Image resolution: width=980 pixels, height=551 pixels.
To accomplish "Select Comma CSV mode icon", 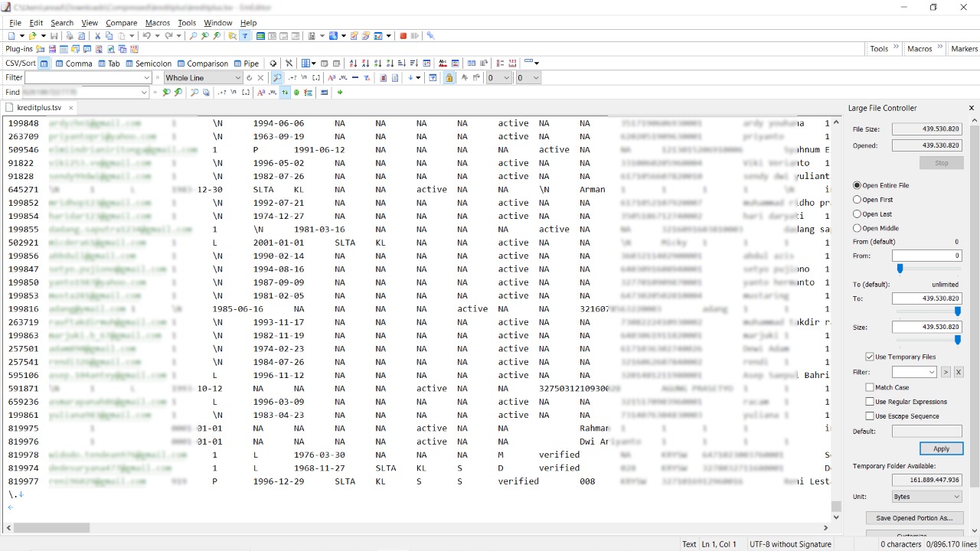I will click(73, 64).
